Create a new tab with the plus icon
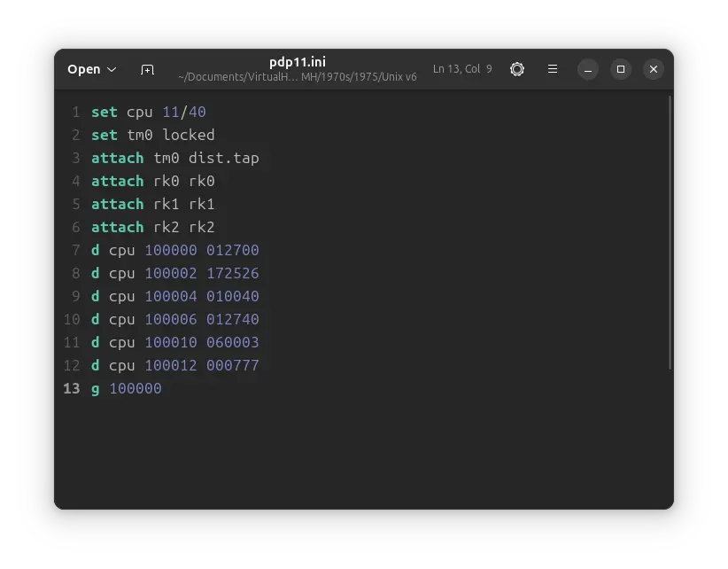Image resolution: width=728 pixels, height=569 pixels. tap(147, 69)
